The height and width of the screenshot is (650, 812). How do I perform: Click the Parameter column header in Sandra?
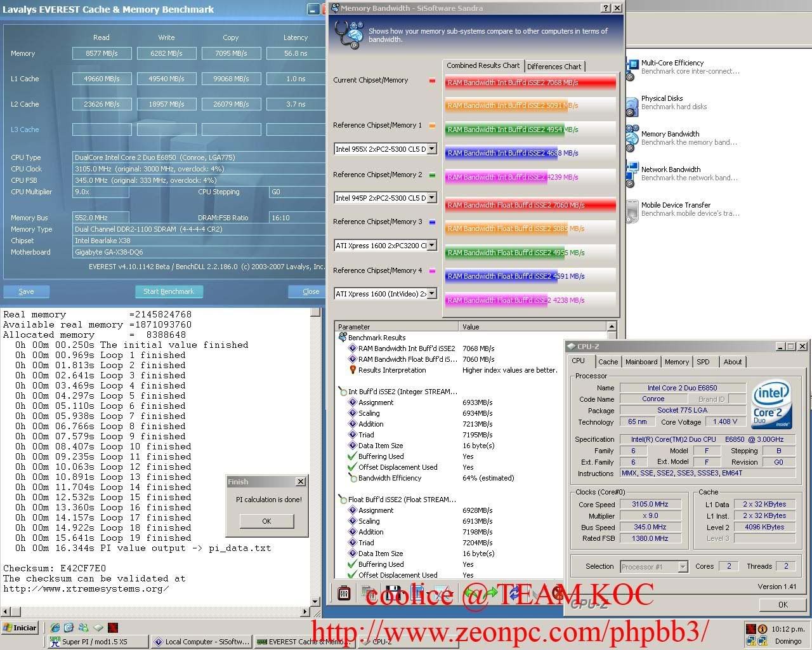coord(396,327)
